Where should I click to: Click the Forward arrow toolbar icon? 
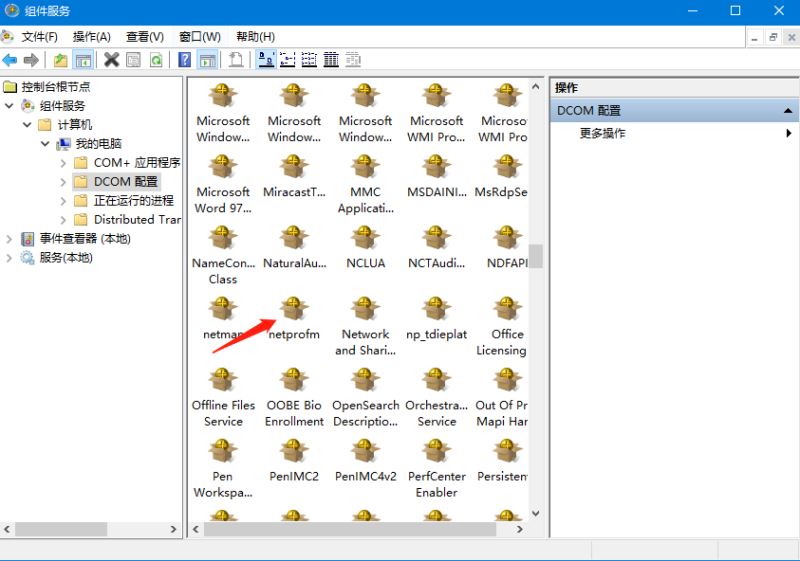pos(31,60)
